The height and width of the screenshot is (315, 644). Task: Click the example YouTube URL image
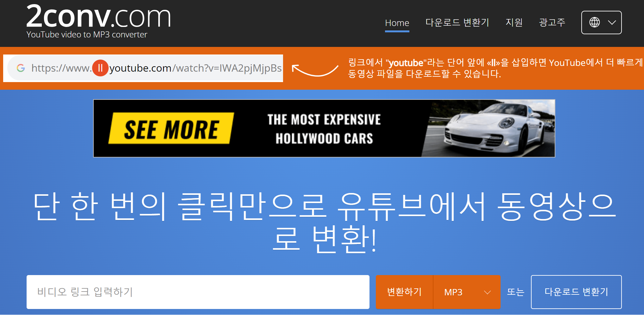pyautogui.click(x=143, y=68)
